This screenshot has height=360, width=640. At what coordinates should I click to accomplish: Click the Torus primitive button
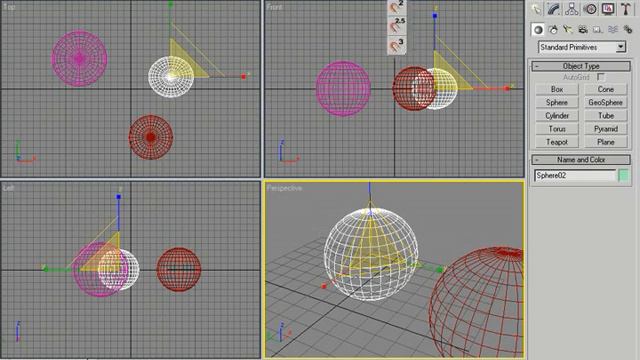click(x=557, y=129)
